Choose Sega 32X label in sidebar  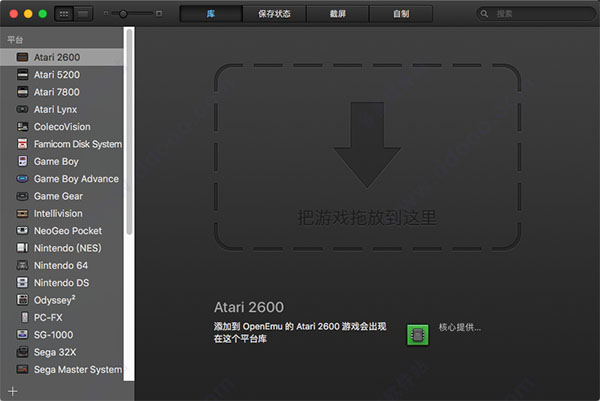(x=55, y=352)
